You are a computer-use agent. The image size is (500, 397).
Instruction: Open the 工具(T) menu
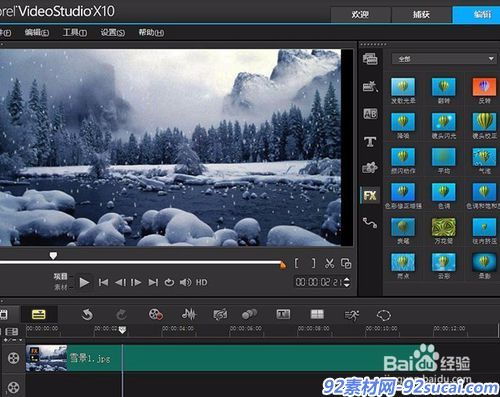click(x=75, y=32)
